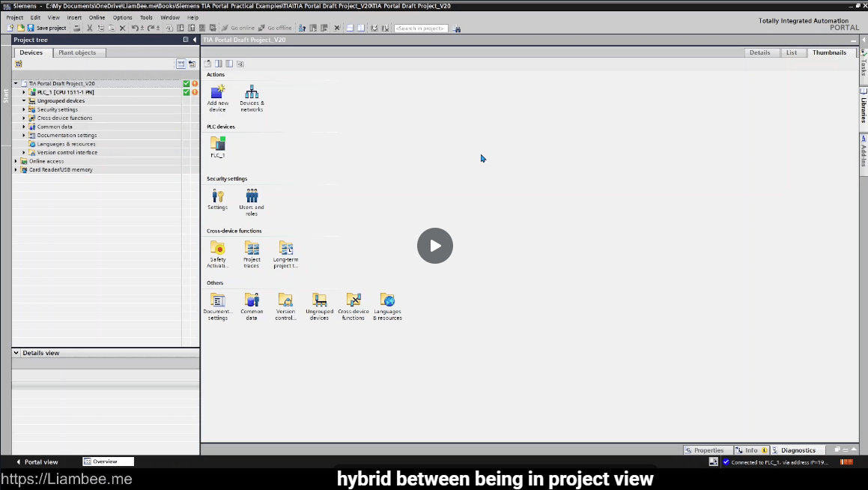Switch to the List tab
Screen dimensions: 868x490
(792, 52)
